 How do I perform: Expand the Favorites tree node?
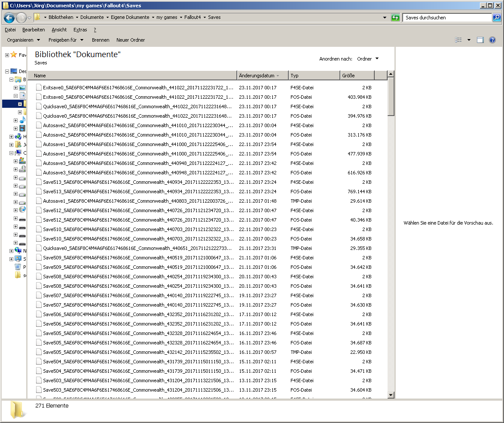[7, 55]
